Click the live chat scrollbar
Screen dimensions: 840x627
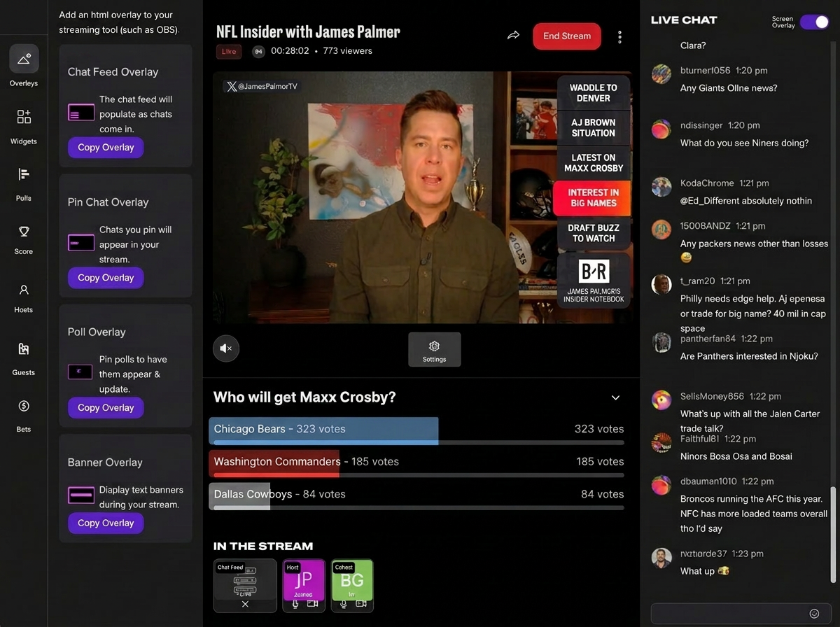click(x=832, y=535)
